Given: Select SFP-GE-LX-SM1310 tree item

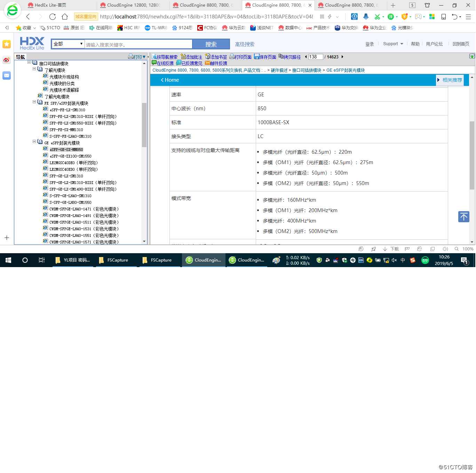Looking at the screenshot, I should tap(66, 176).
